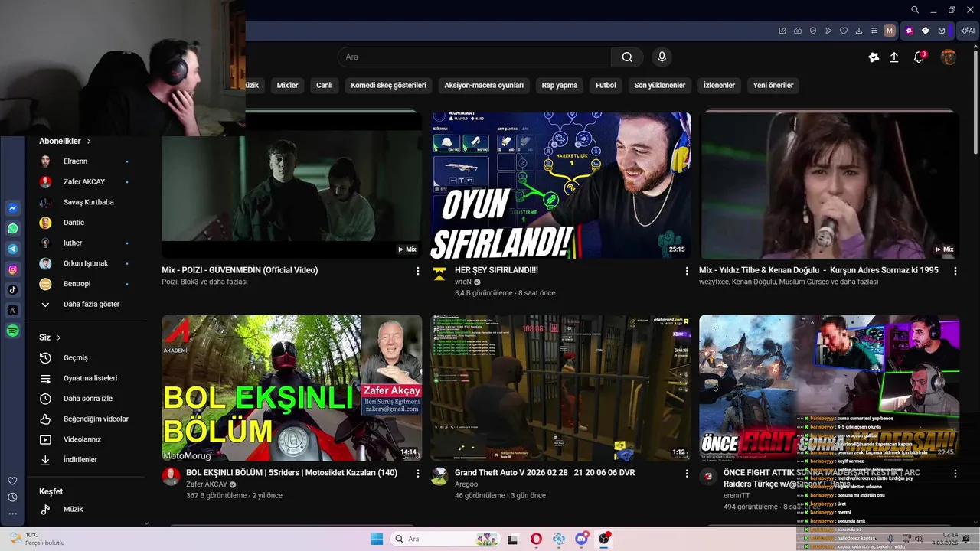
Task: Open options menu for BOL EKŞINLI BÖLÜM video
Action: [x=418, y=474]
